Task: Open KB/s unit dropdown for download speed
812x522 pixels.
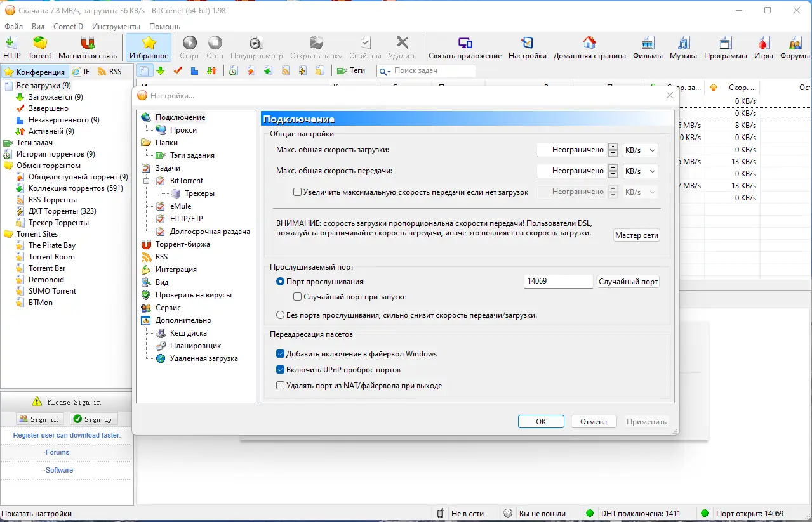Action: [x=640, y=150]
